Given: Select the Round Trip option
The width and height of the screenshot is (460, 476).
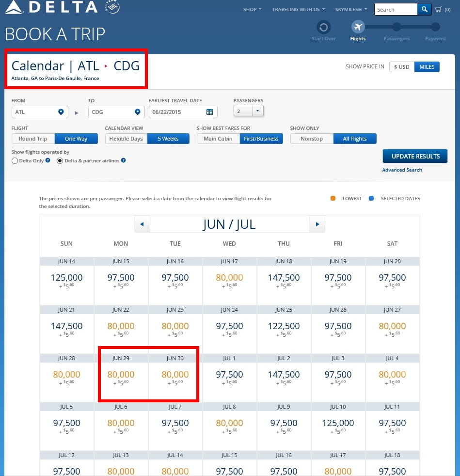Looking at the screenshot, I should (33, 139).
